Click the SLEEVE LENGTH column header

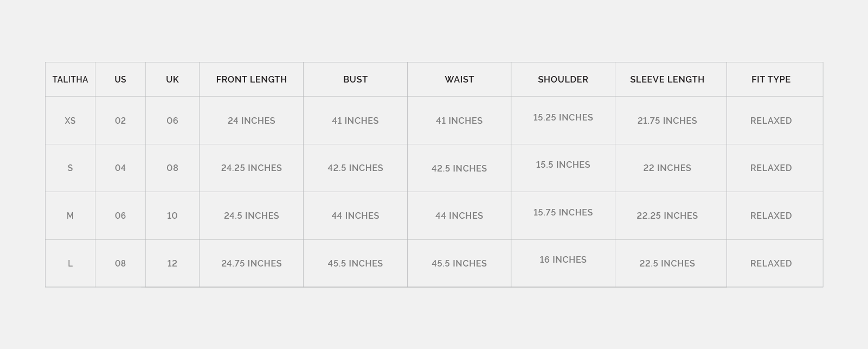click(667, 79)
